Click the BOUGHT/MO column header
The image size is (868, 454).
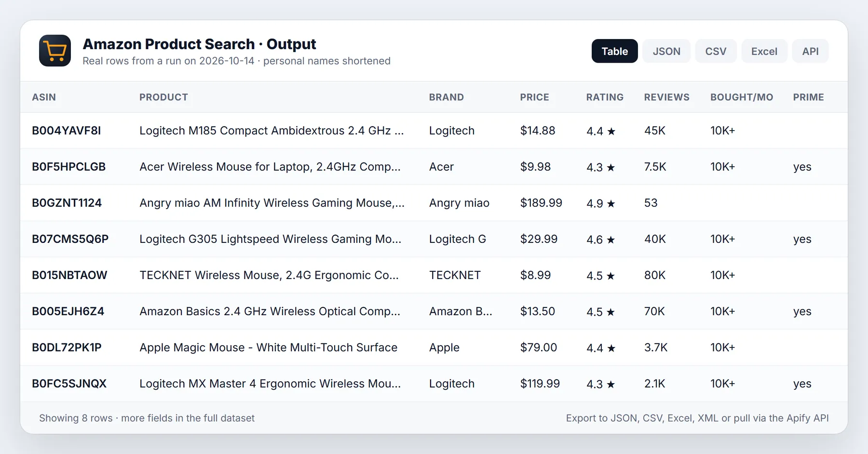click(742, 97)
